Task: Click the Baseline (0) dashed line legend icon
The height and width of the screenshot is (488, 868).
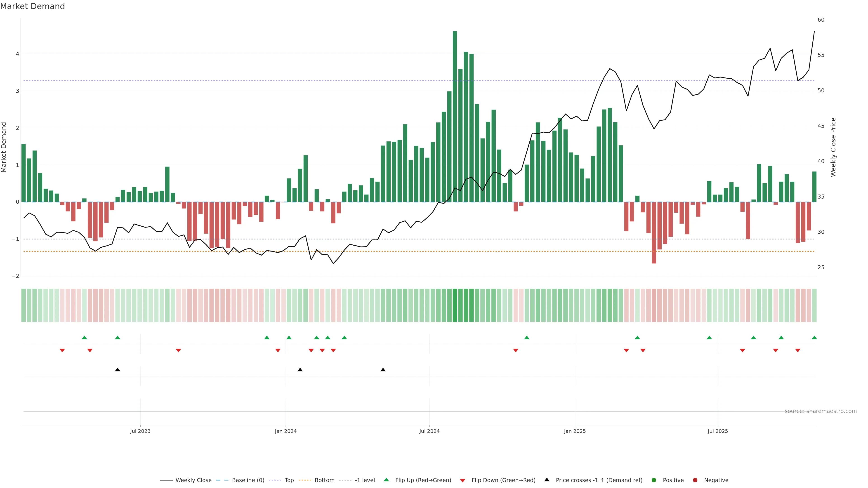Action: click(x=222, y=480)
